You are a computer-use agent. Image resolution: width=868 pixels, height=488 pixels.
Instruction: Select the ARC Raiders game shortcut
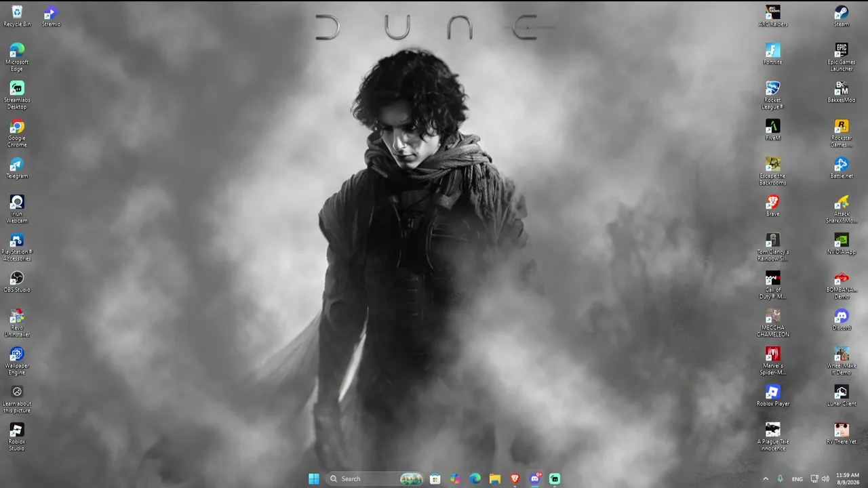point(773,16)
